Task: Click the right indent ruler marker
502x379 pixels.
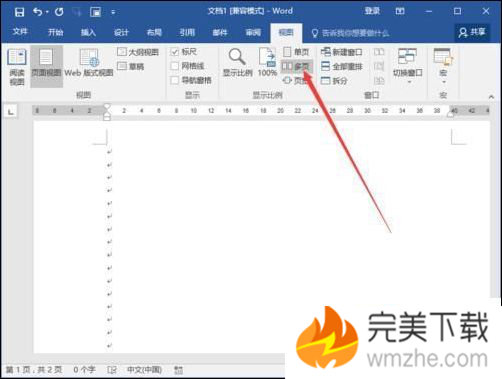Action: pos(451,114)
